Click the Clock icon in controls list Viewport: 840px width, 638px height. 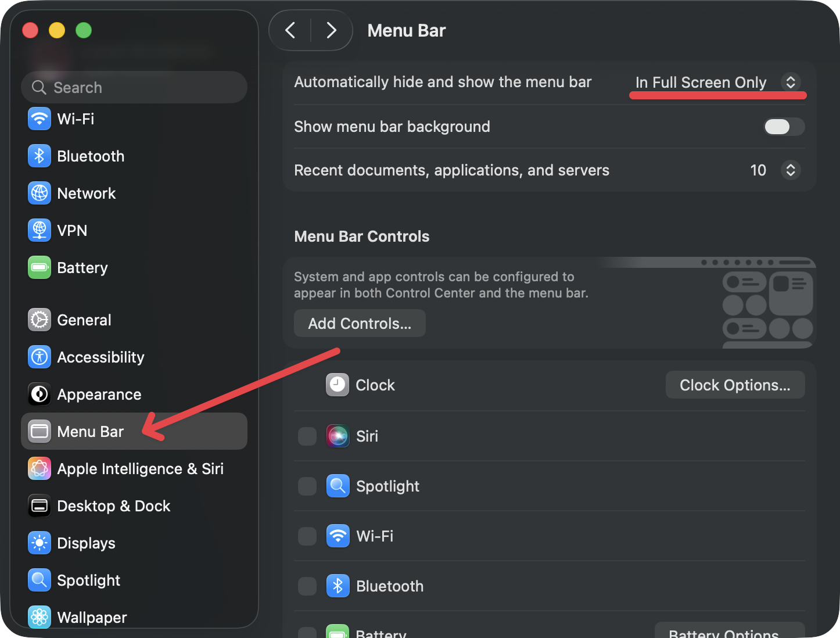click(x=338, y=385)
